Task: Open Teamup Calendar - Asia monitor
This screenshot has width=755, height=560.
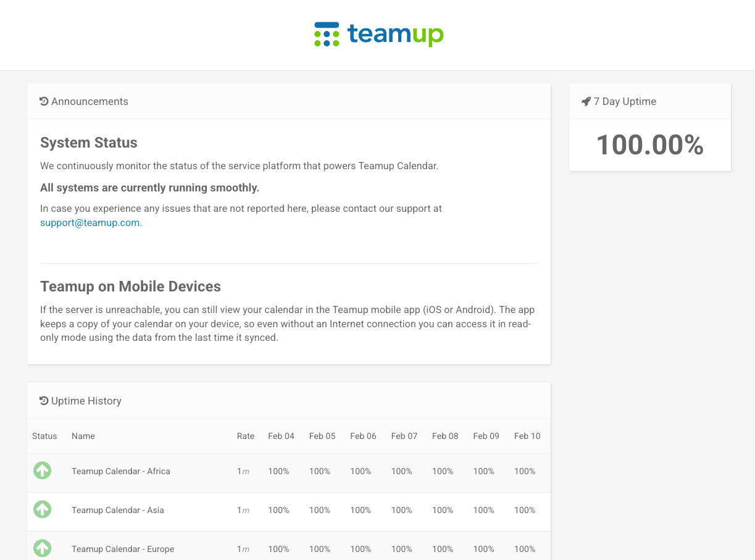Action: tap(117, 510)
